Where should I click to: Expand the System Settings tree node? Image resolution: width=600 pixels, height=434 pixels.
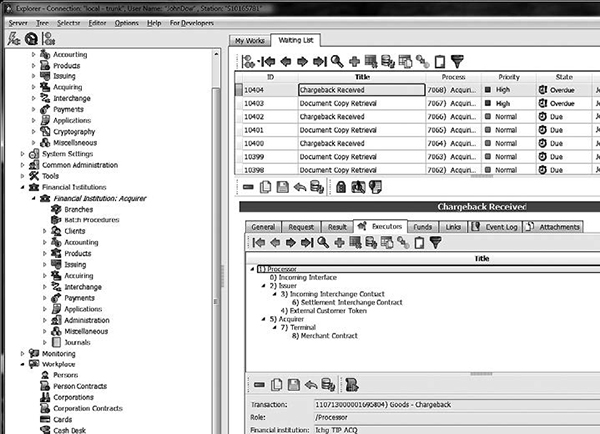click(24, 153)
